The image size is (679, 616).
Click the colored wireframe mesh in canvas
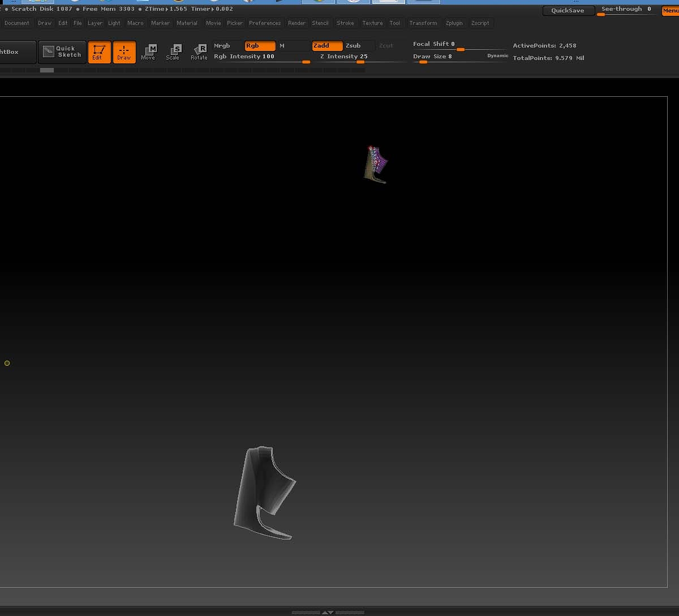tap(376, 165)
